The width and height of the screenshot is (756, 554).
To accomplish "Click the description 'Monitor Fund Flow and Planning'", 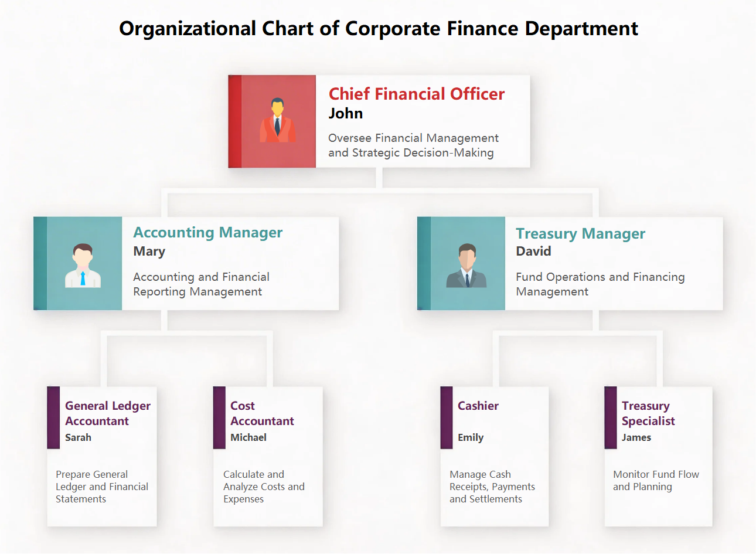I will 656,481.
